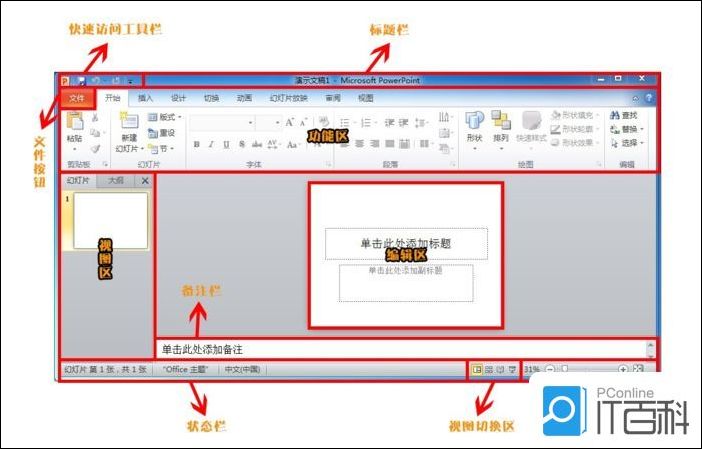Select slide 1 thumbnail
The width and height of the screenshot is (702, 449).
111,220
